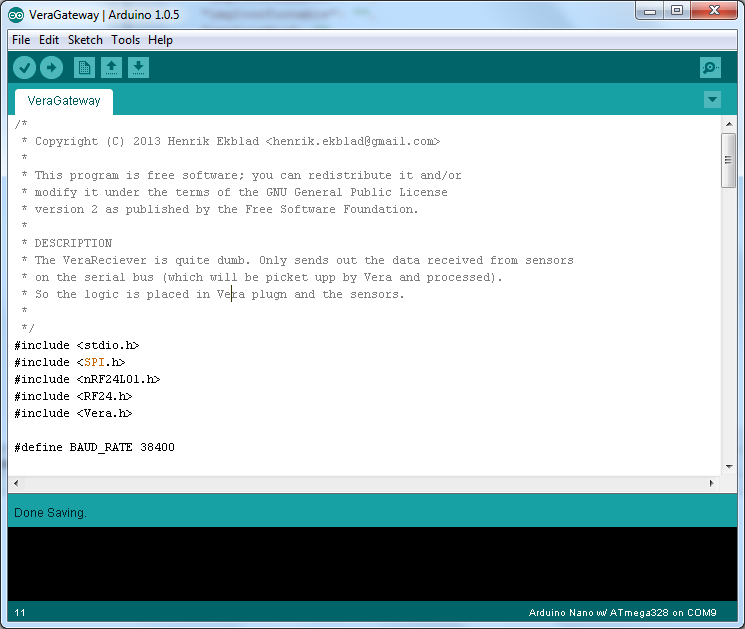Click the 'version 2 as published' line
745x629 pixels.
[x=220, y=210]
